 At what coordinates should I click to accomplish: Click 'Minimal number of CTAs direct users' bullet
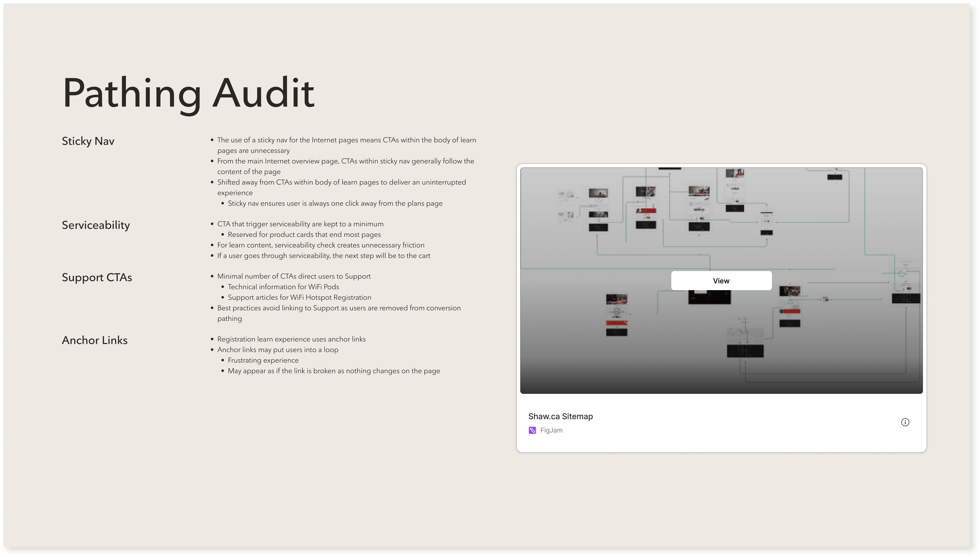click(x=294, y=276)
